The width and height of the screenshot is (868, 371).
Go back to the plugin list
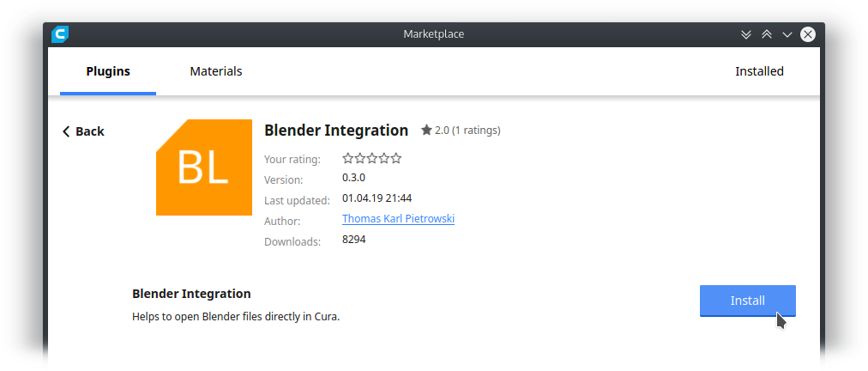[83, 131]
